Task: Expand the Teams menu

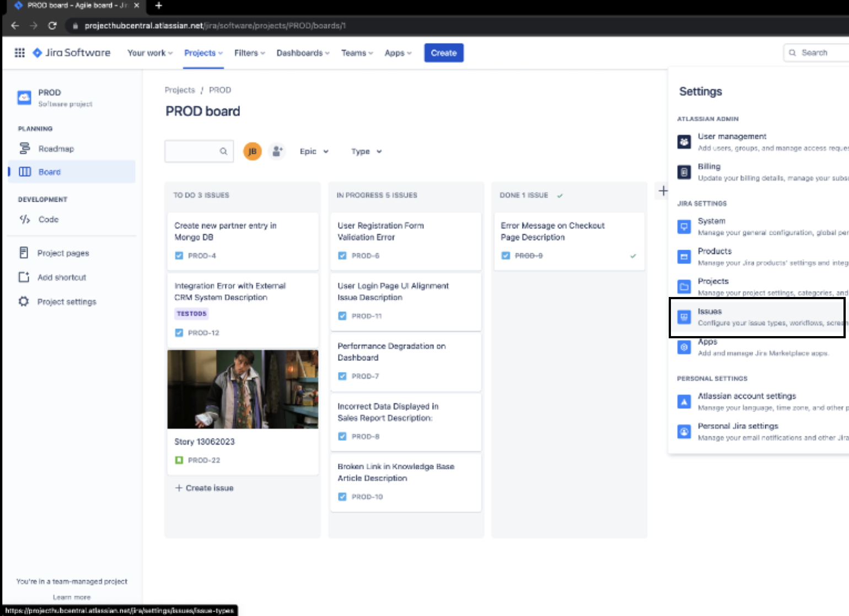Action: pyautogui.click(x=357, y=53)
